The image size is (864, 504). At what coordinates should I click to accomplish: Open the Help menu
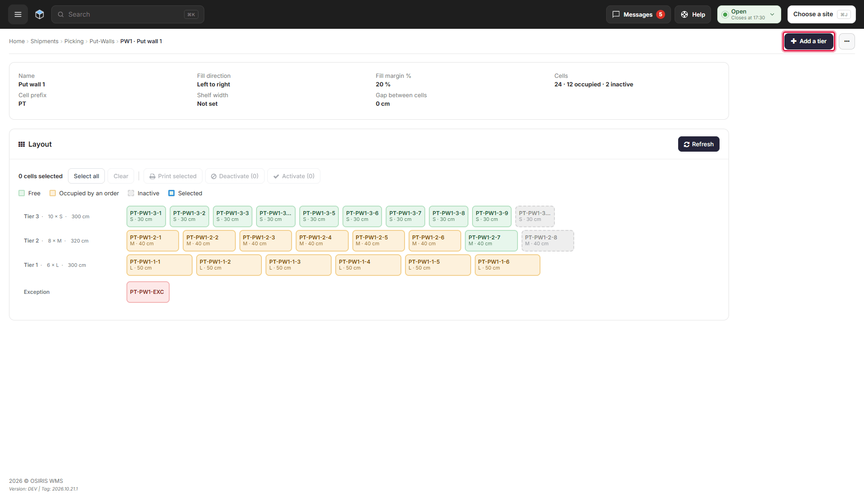[693, 14]
